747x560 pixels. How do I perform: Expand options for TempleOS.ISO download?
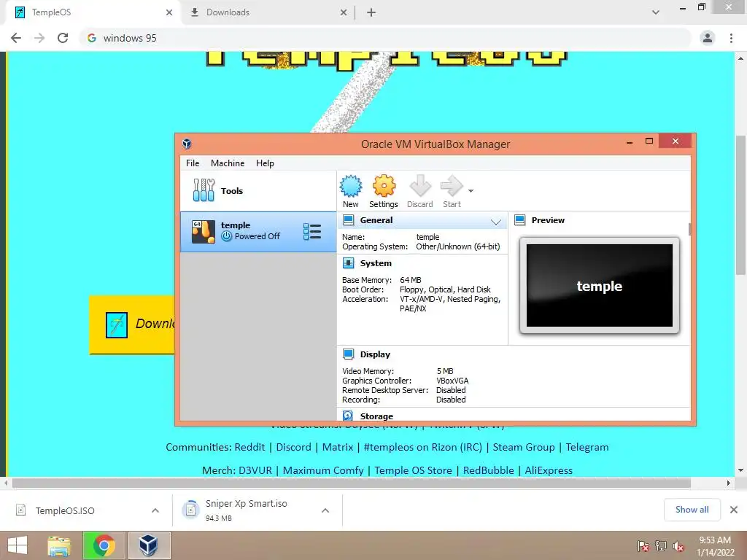tap(155, 510)
